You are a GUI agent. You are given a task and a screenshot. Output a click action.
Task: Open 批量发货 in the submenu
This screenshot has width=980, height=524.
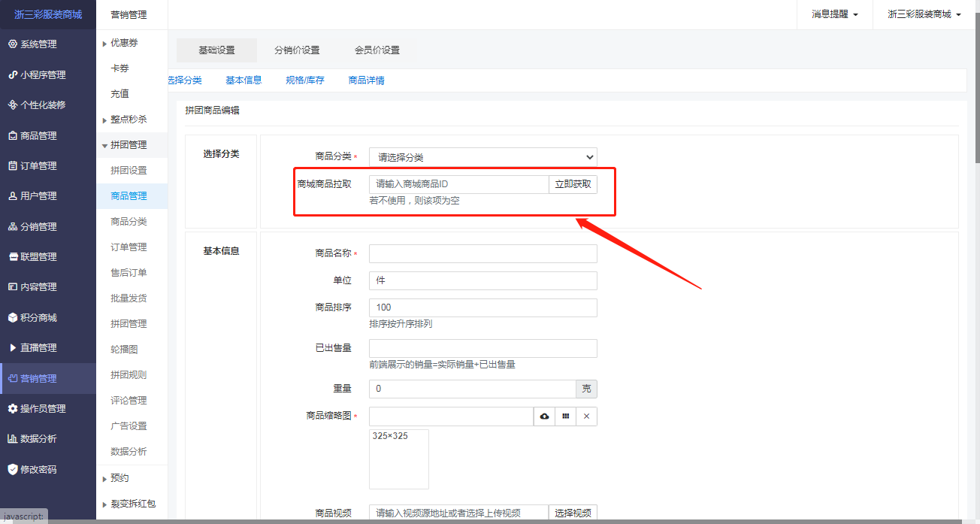(129, 298)
